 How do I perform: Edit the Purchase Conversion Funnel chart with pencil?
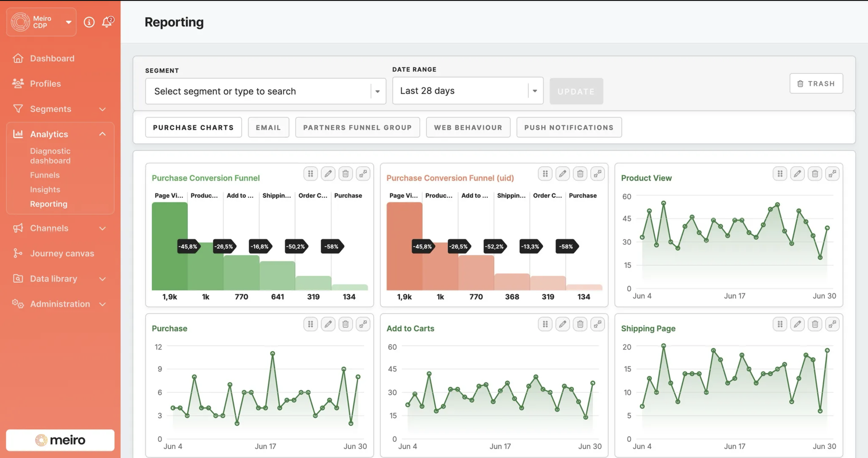point(328,174)
